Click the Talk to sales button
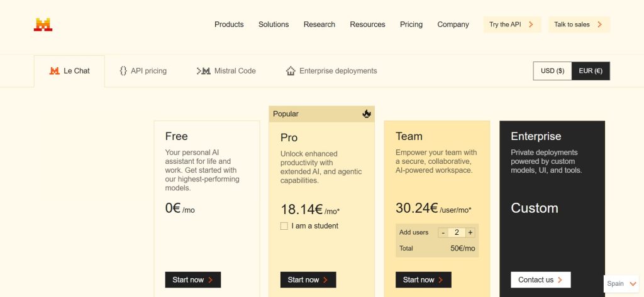Viewport: 644px width, 297px height. pyautogui.click(x=579, y=24)
